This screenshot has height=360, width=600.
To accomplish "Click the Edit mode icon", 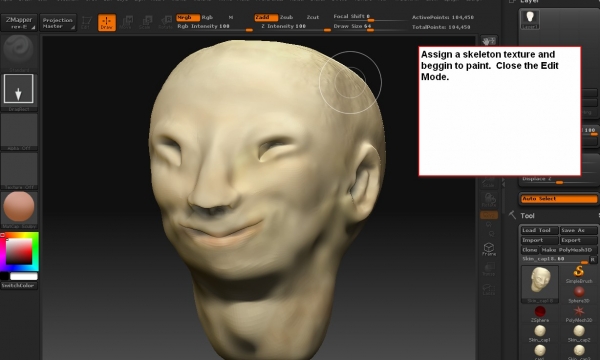I will [86, 23].
